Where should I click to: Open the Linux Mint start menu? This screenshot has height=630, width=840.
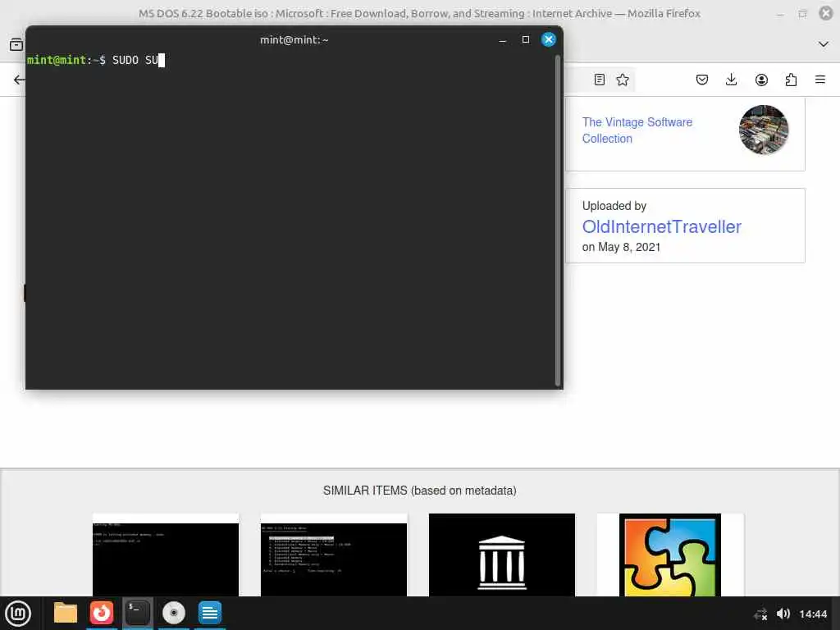click(18, 614)
